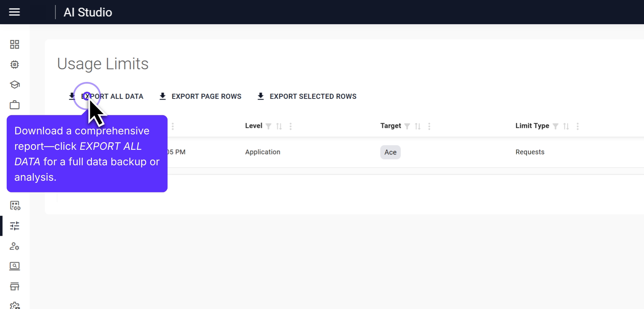Select the processor chip icon in sidebar
The height and width of the screenshot is (309, 644).
click(14, 64)
